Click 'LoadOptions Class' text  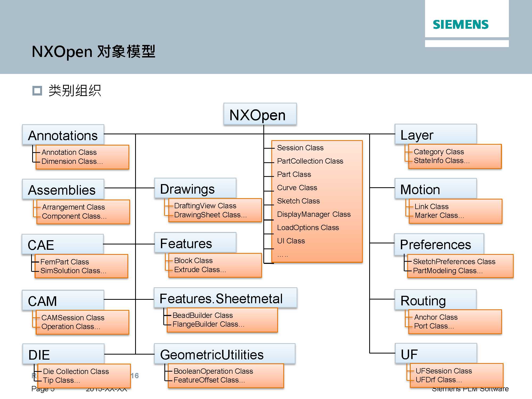tap(308, 227)
